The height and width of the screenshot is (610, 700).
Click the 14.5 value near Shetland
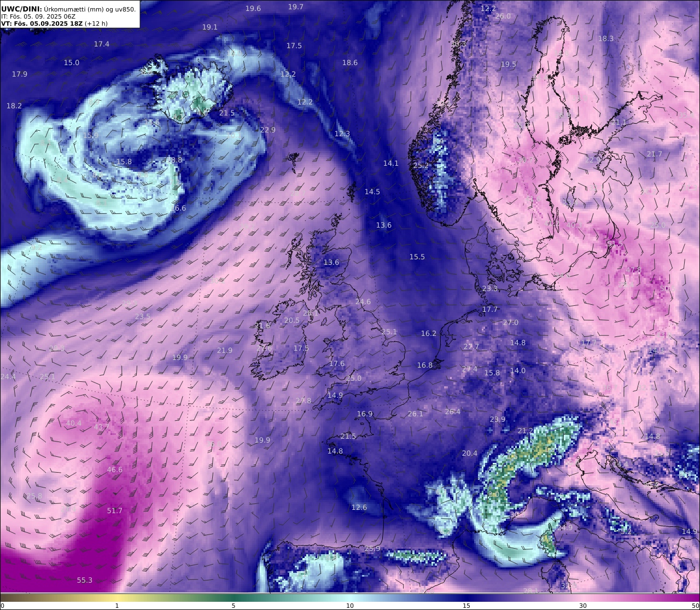tap(372, 192)
